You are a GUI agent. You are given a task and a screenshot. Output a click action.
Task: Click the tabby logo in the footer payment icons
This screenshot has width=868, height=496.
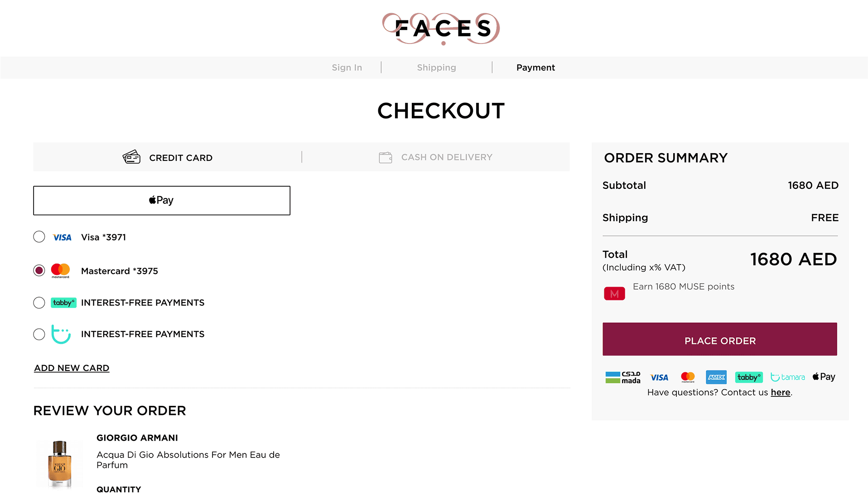tap(749, 377)
